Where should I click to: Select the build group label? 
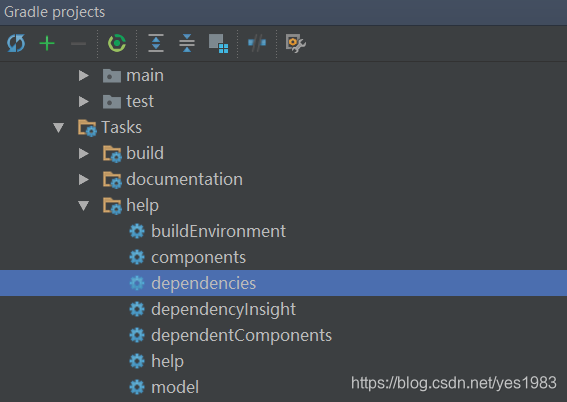(x=145, y=154)
